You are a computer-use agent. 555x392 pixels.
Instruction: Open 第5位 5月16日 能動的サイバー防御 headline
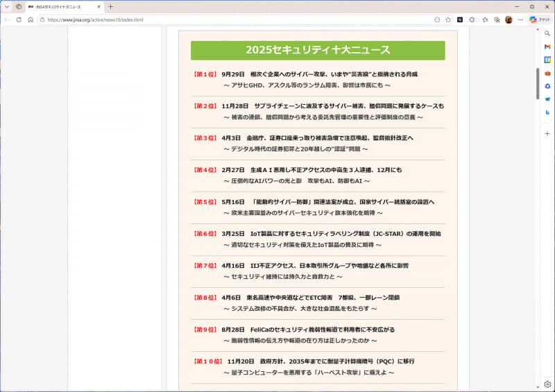(327, 202)
